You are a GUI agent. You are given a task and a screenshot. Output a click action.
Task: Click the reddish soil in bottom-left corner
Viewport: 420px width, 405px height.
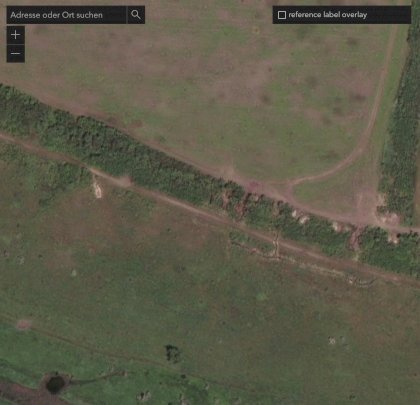(20, 393)
